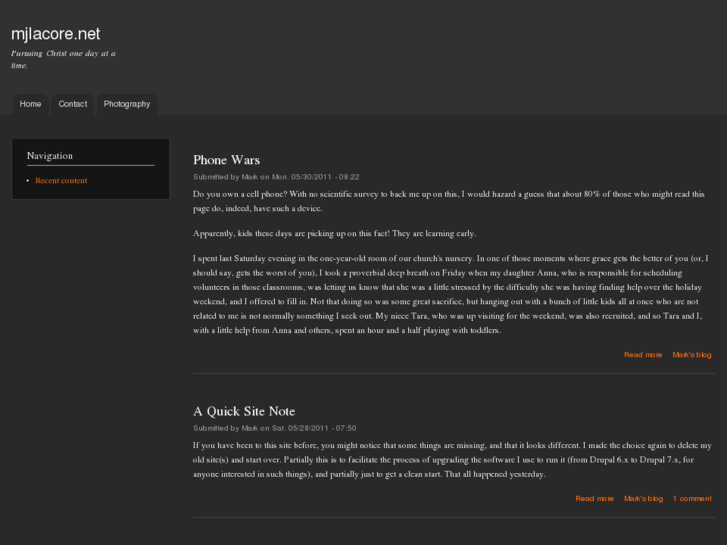The height and width of the screenshot is (545, 727).
Task: Open the Phone Wars post title
Action: click(x=226, y=160)
